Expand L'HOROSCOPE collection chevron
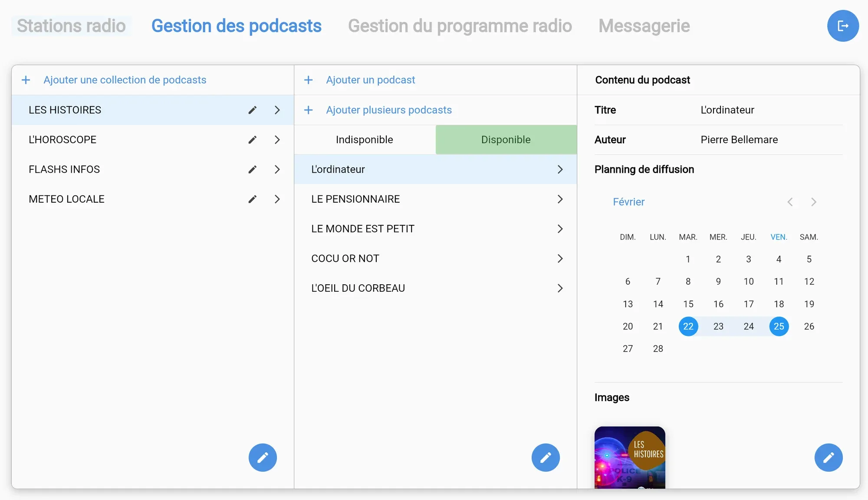This screenshot has width=868, height=500. [x=277, y=140]
